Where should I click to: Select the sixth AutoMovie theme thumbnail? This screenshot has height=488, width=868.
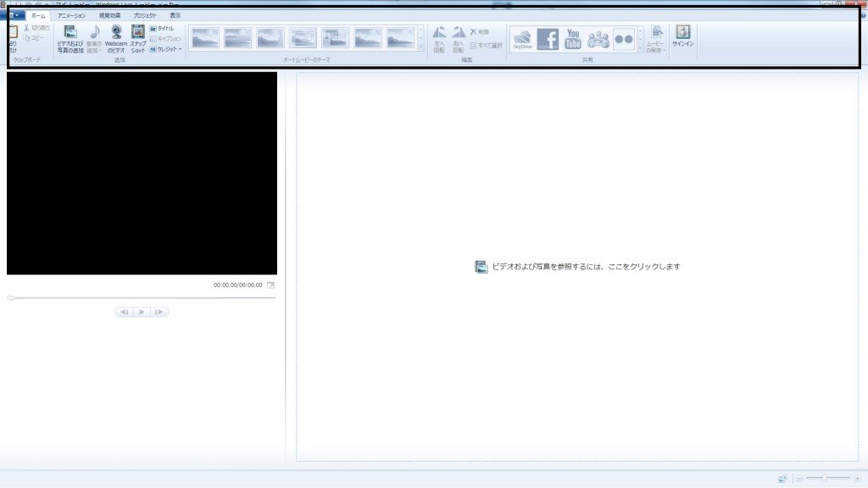(x=368, y=38)
